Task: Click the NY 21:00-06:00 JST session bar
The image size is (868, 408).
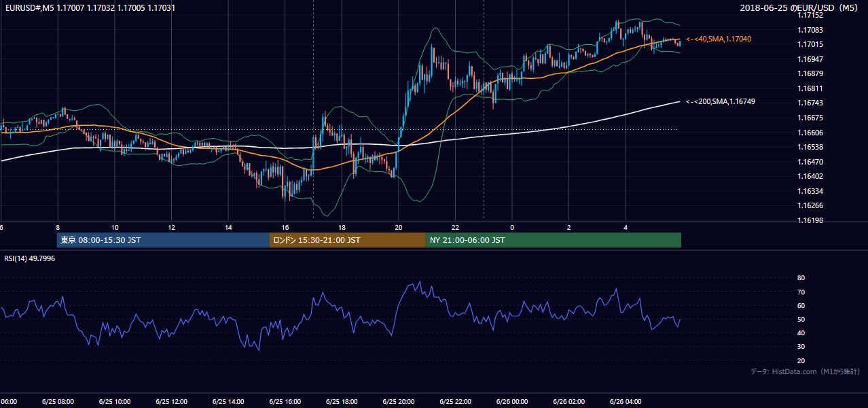Action: (x=554, y=240)
